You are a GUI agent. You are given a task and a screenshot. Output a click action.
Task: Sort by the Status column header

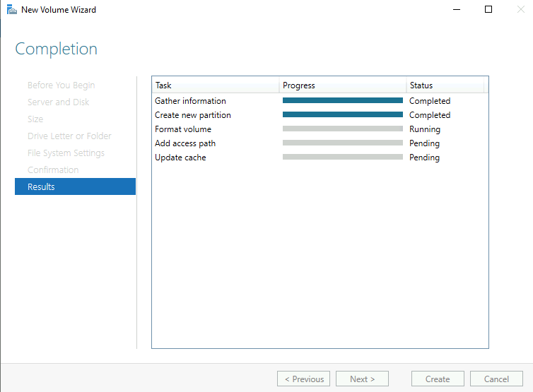pyautogui.click(x=445, y=85)
